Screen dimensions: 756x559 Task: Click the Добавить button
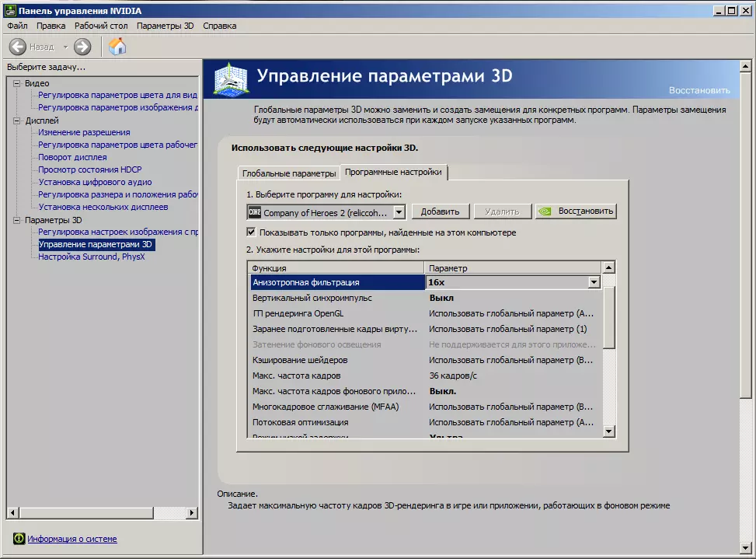click(440, 211)
